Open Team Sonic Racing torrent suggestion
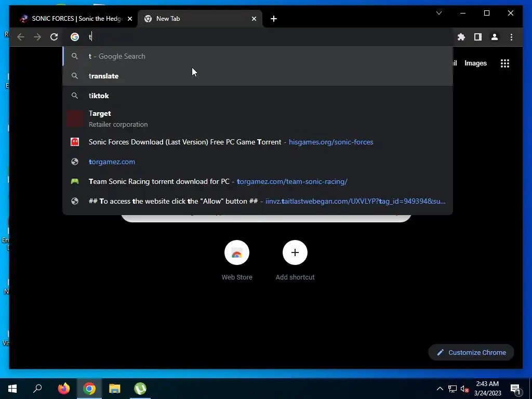532x399 pixels. click(258, 181)
